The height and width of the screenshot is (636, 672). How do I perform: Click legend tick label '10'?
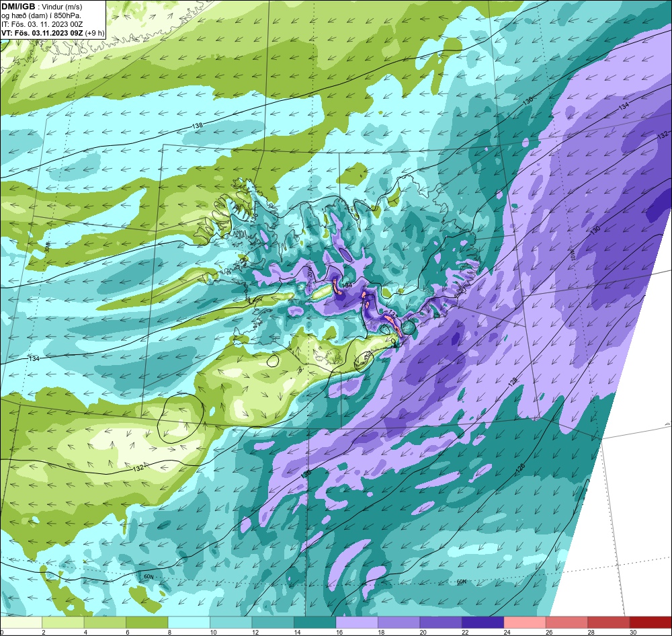213,632
